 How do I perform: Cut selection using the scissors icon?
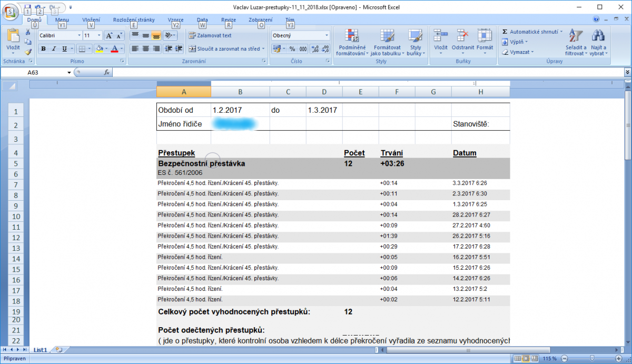(28, 32)
